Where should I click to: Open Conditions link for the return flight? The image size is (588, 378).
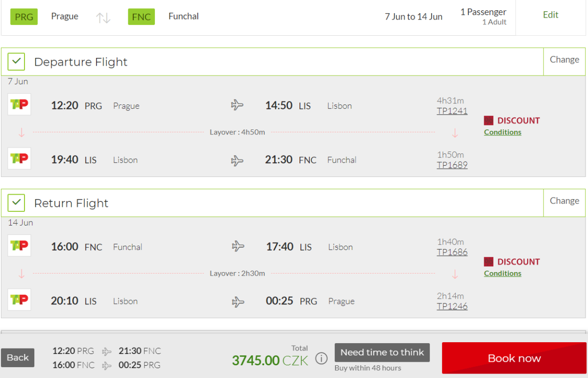(x=502, y=274)
